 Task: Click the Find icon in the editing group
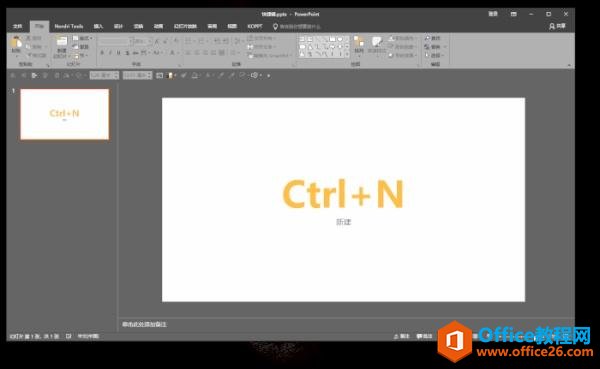427,38
